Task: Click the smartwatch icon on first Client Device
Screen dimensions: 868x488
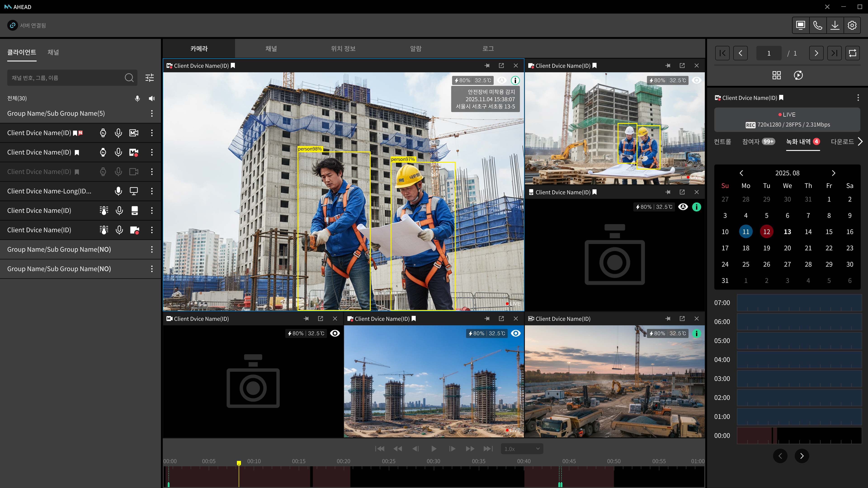Action: click(x=103, y=133)
